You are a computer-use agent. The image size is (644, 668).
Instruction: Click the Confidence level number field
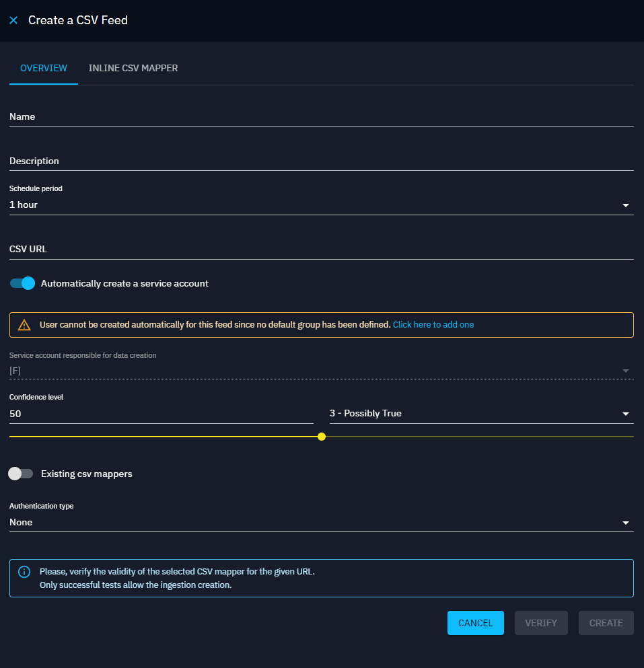click(x=160, y=413)
